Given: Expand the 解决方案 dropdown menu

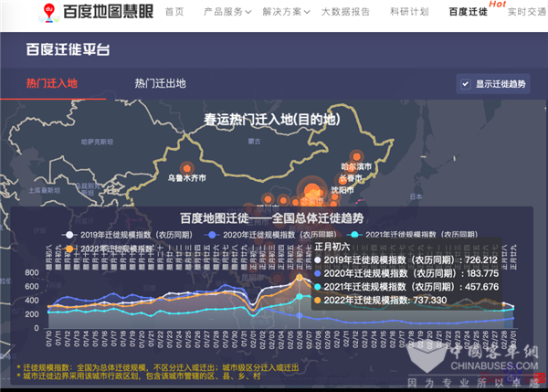Looking at the screenshot, I should pyautogui.click(x=286, y=12).
